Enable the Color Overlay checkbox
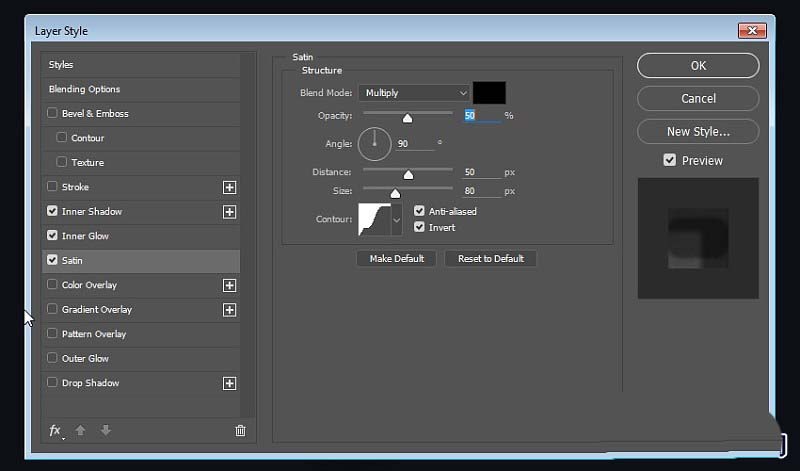This screenshot has width=800, height=471. [52, 284]
